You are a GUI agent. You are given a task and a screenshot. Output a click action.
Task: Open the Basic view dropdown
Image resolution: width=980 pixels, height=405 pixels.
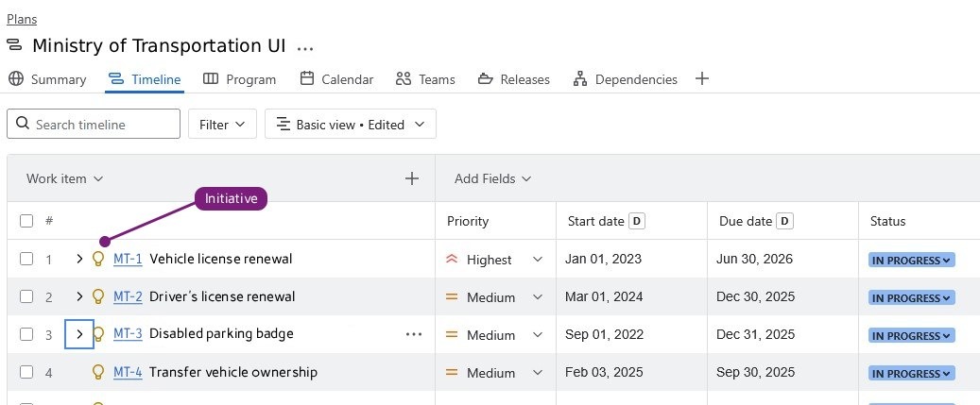pos(351,124)
